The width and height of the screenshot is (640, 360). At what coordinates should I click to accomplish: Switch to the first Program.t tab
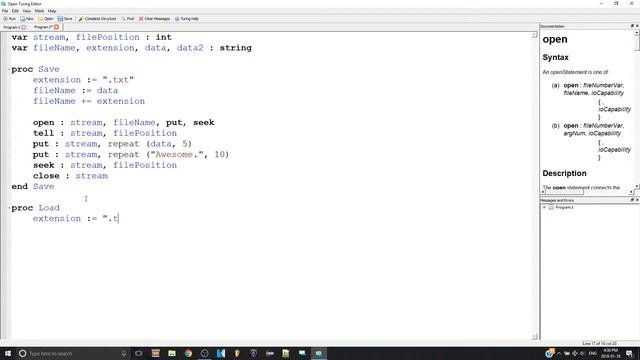11,27
